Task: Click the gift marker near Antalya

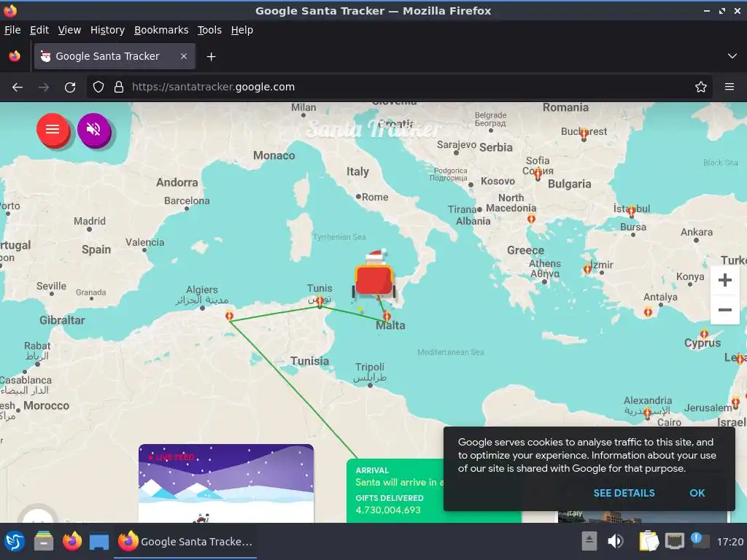Action: [648, 312]
